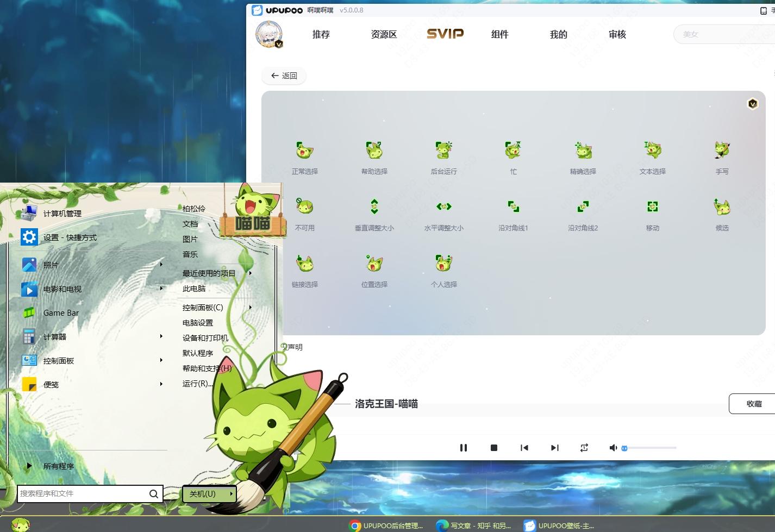Select the 链接选择 cursor icon
The image size is (775, 532).
click(x=304, y=263)
